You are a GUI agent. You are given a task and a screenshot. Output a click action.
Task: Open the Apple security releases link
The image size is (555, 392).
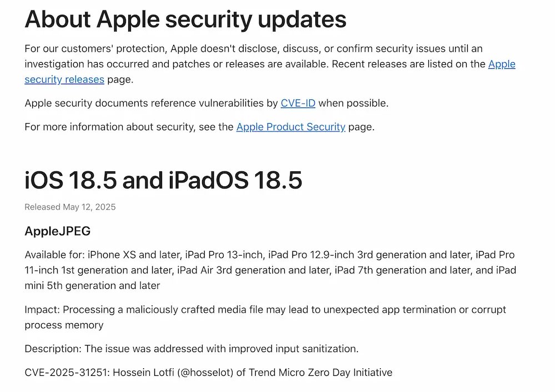pos(64,79)
